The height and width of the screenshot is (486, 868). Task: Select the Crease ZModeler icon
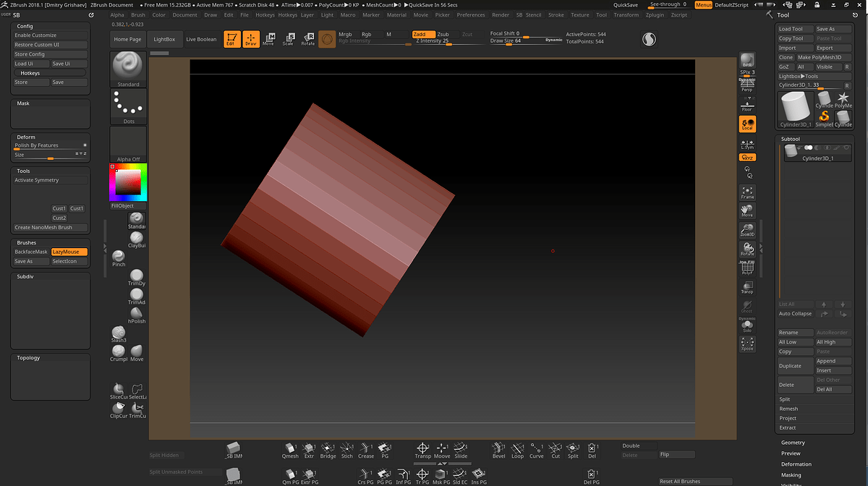(x=366, y=451)
